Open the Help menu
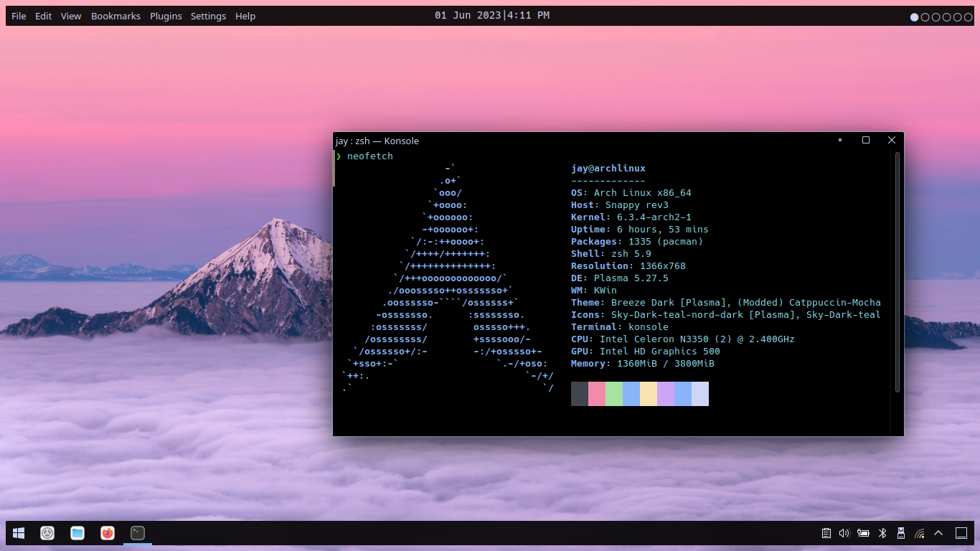Image resolution: width=980 pixels, height=551 pixels. tap(245, 16)
